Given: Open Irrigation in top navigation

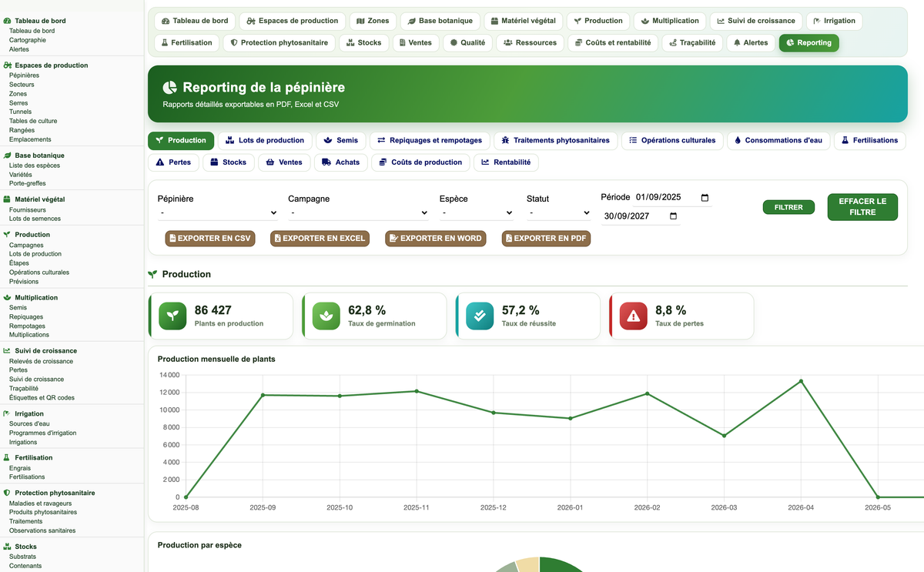Looking at the screenshot, I should 834,21.
